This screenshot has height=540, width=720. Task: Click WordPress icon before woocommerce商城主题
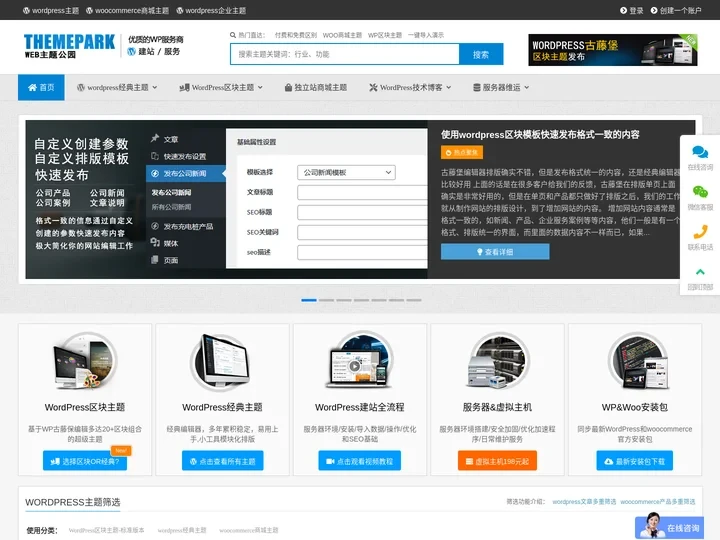pos(90,10)
